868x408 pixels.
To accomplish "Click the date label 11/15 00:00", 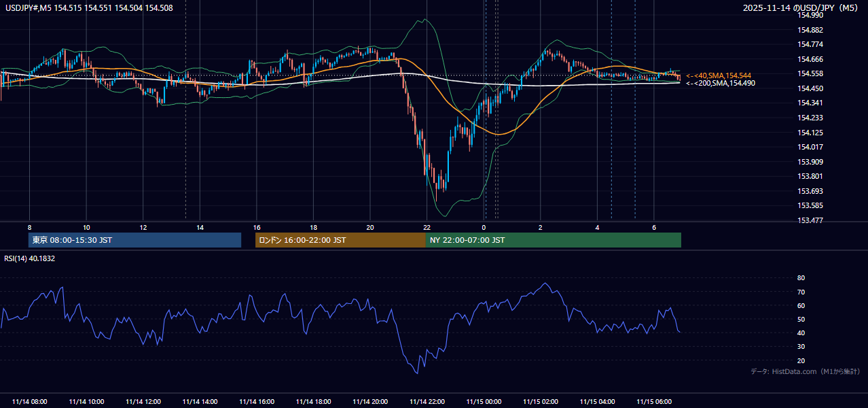I will coord(484,402).
